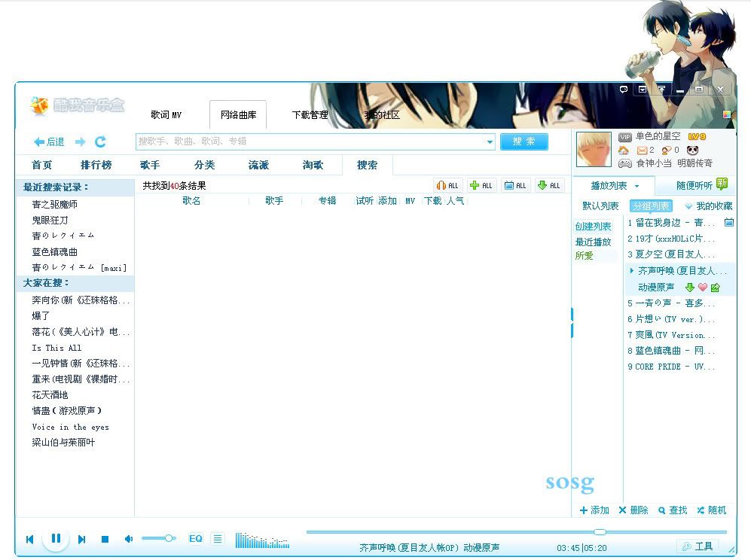Click the audio spectrum visualizer
This screenshot has width=751, height=560.
pos(262,540)
